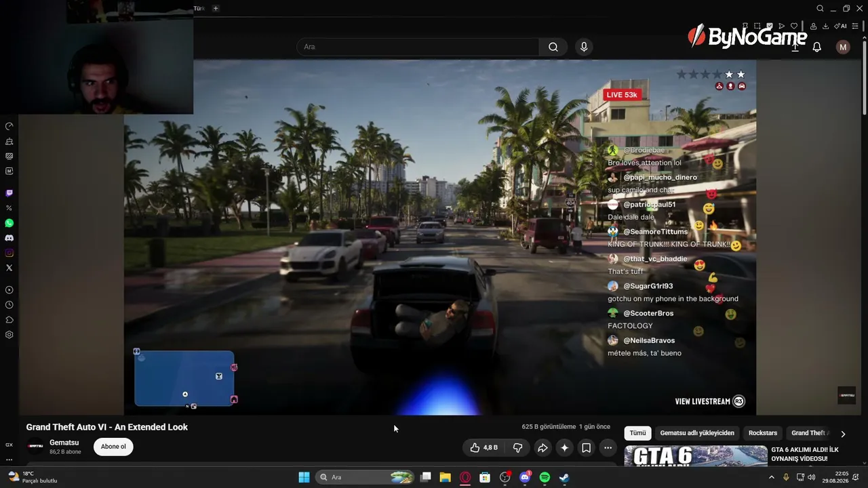Open the Windows Start menu
The image size is (868, 488).
click(x=304, y=477)
